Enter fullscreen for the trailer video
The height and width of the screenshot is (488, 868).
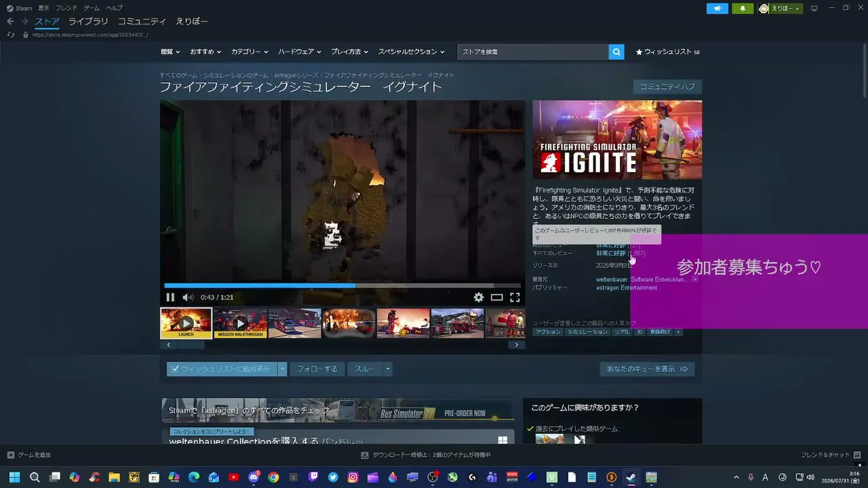[x=515, y=298]
